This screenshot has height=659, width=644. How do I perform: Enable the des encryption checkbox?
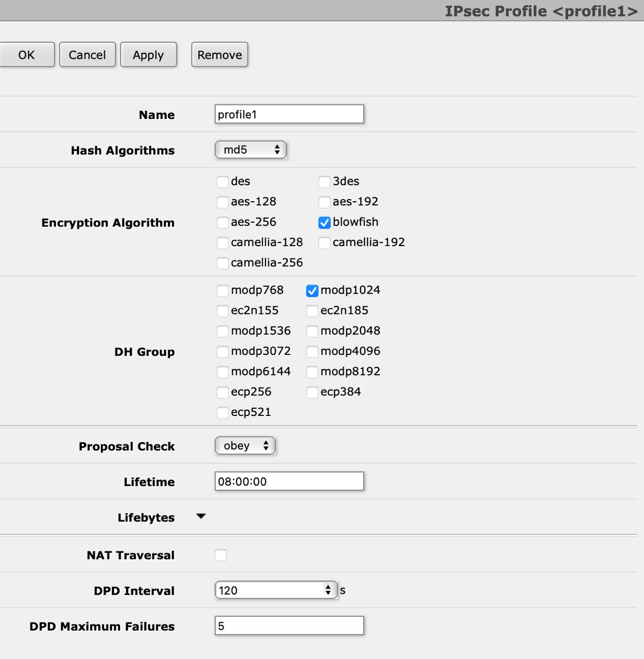pyautogui.click(x=223, y=182)
